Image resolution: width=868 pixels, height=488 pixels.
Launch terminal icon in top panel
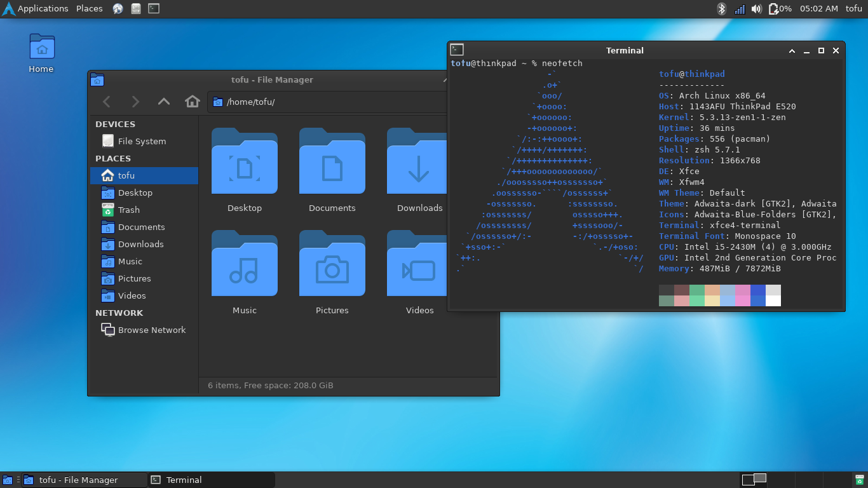pyautogui.click(x=154, y=9)
